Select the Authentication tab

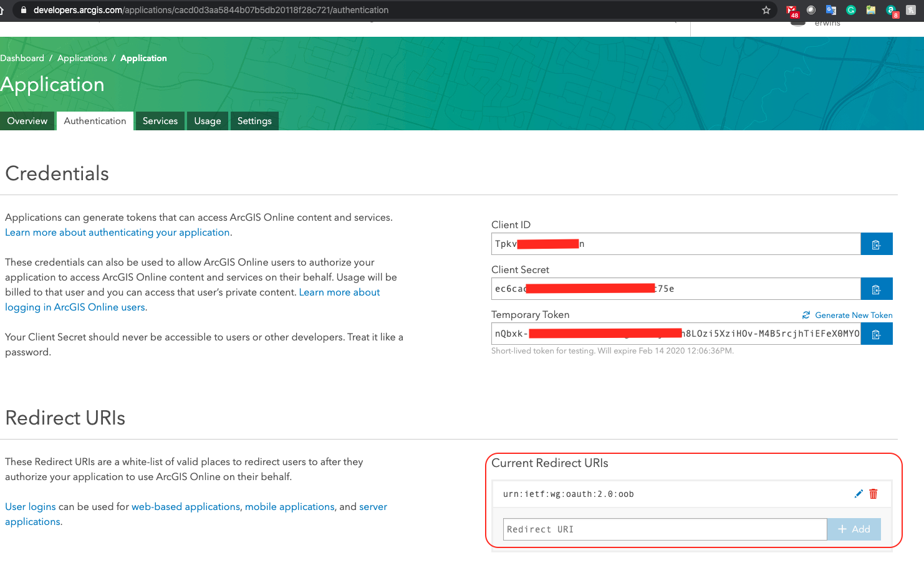pos(95,121)
